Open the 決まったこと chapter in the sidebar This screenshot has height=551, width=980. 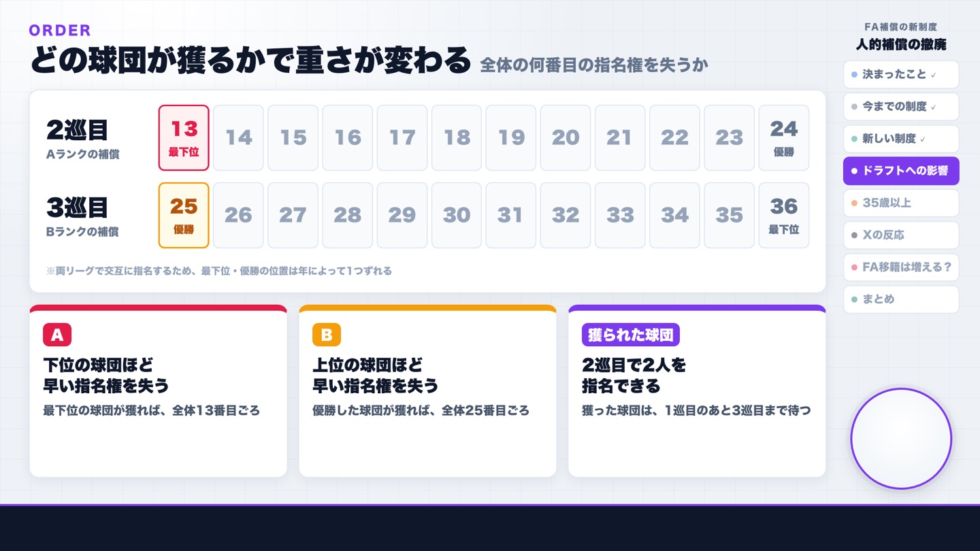pyautogui.click(x=901, y=75)
